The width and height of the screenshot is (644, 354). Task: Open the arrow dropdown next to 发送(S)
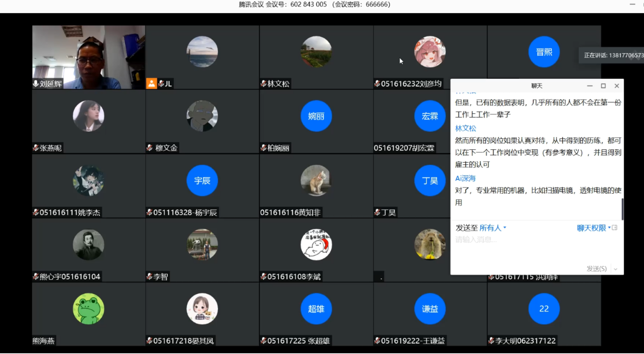click(x=616, y=269)
